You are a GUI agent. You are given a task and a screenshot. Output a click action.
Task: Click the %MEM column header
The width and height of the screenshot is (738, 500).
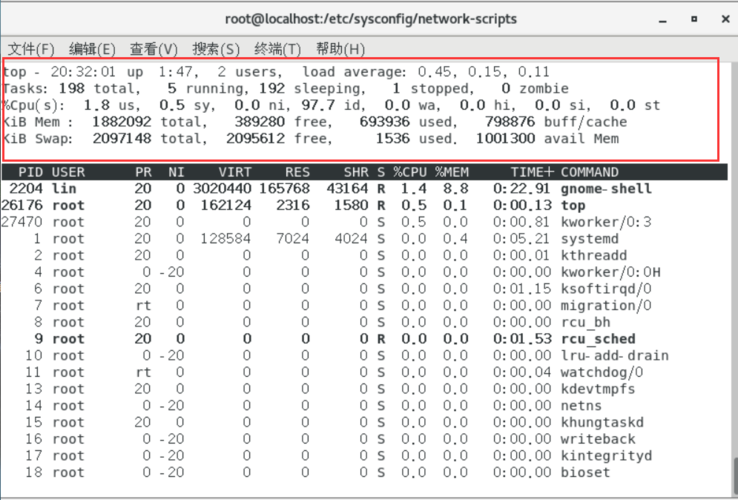(452, 172)
